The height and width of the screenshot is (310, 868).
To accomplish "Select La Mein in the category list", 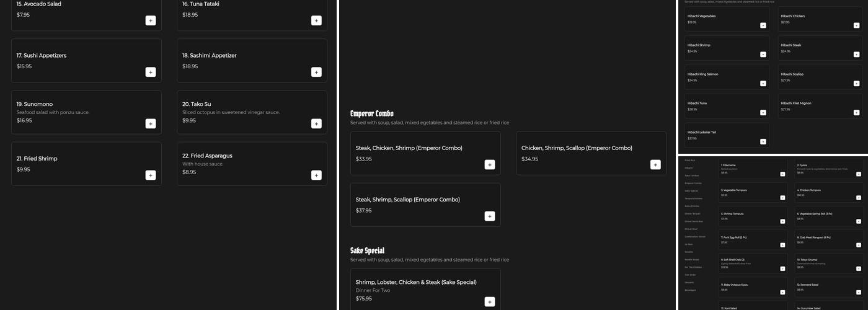I will click(x=689, y=244).
